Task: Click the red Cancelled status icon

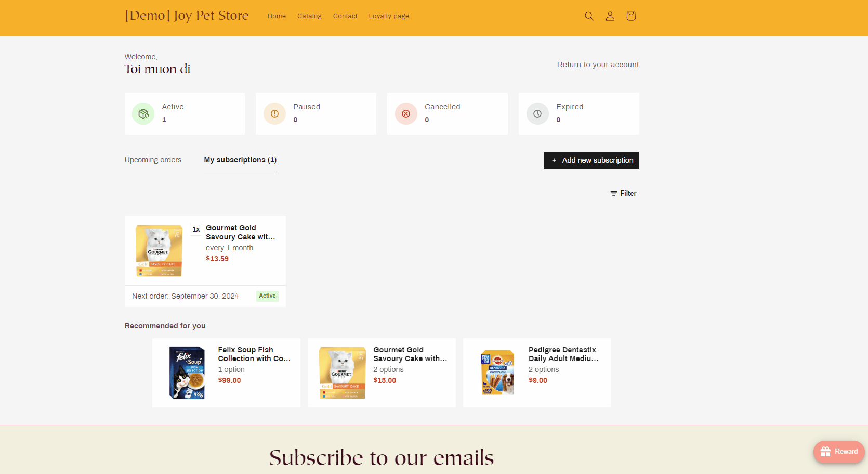Action: 406,113
